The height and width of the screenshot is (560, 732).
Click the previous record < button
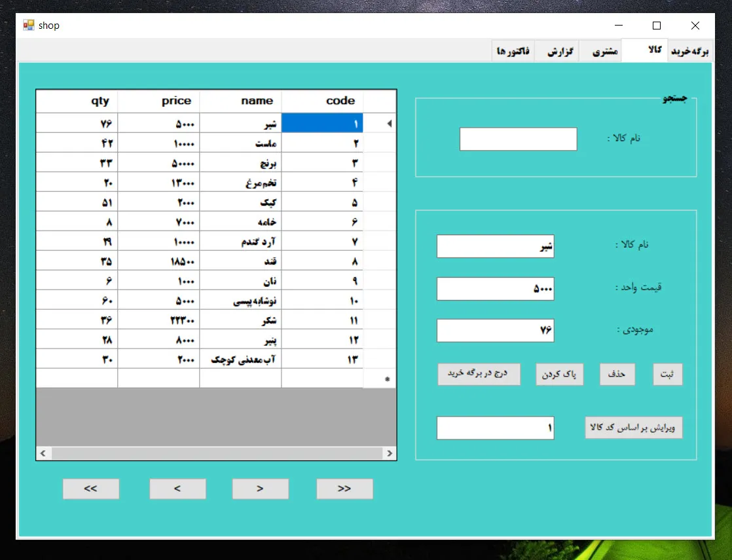[177, 489]
